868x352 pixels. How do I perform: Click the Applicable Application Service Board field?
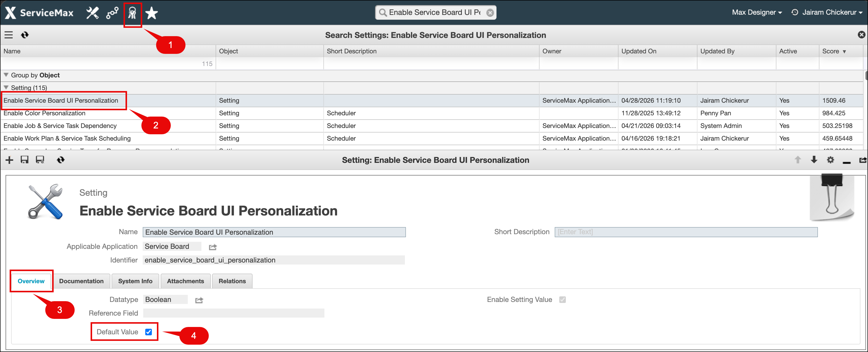pos(172,246)
